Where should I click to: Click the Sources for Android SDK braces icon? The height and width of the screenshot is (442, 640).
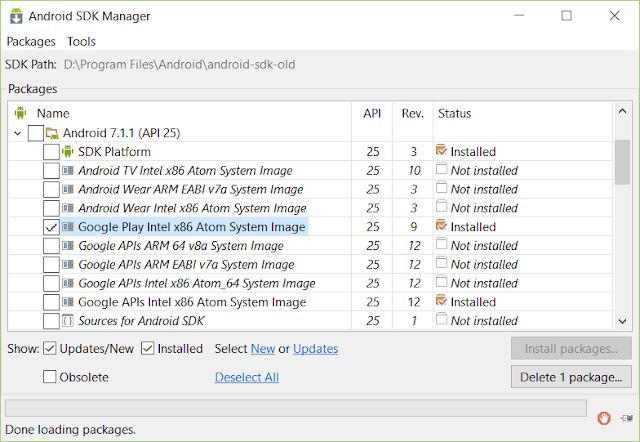click(x=68, y=321)
